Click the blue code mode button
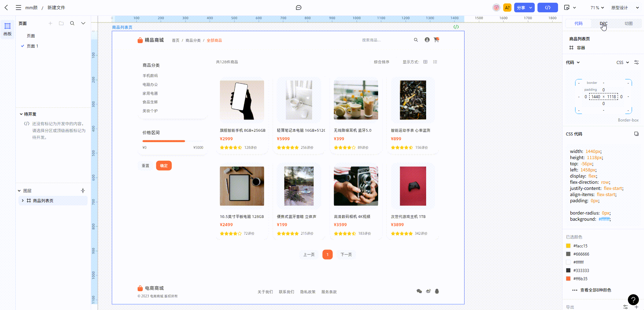 [547, 8]
